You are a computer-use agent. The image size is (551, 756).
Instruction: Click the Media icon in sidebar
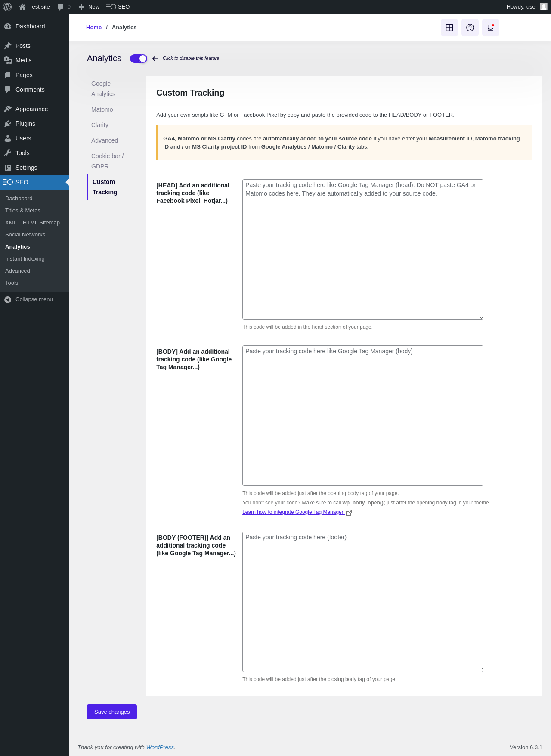click(x=8, y=60)
